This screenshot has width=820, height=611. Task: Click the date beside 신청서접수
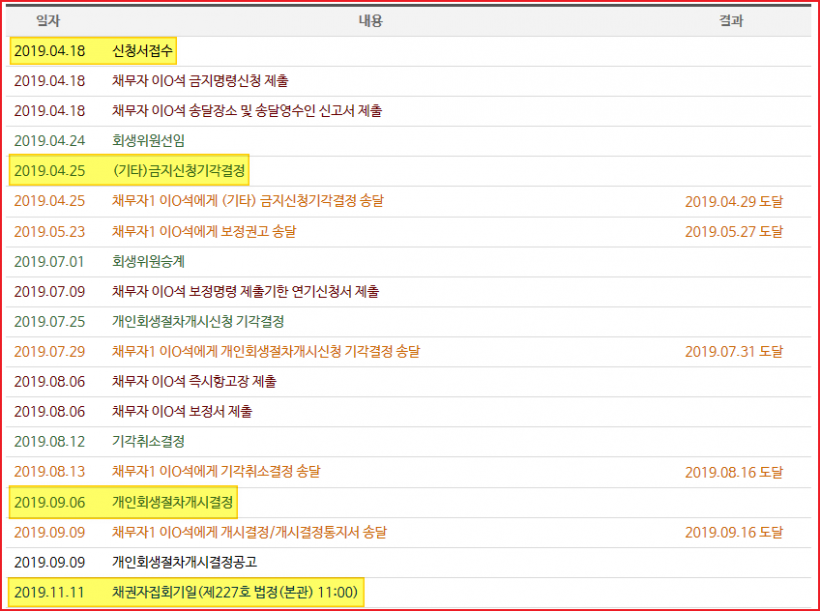tap(49, 51)
